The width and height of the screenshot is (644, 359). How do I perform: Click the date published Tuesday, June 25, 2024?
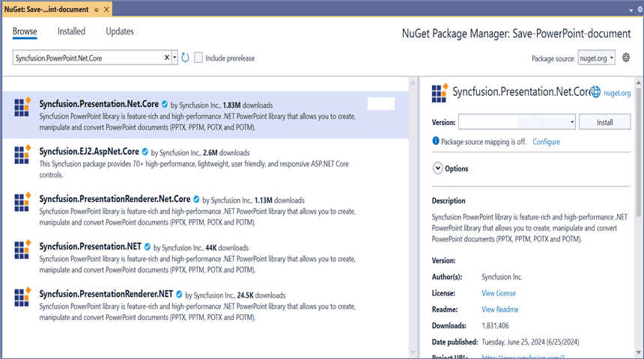[x=530, y=342]
